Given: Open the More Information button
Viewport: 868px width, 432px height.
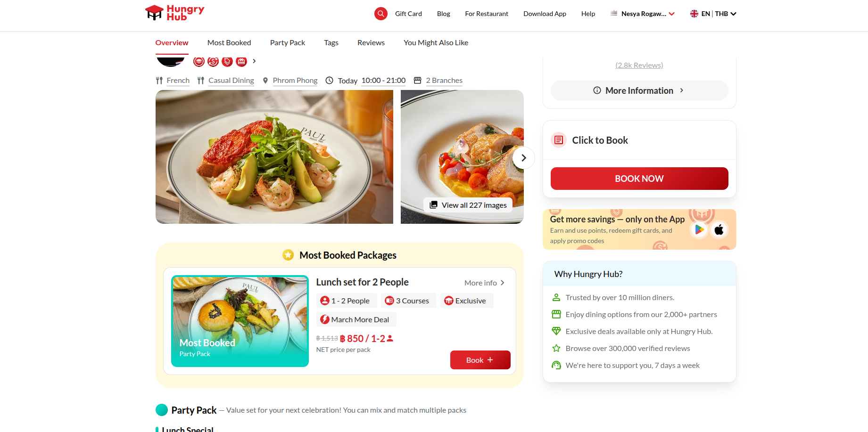Looking at the screenshot, I should [639, 90].
